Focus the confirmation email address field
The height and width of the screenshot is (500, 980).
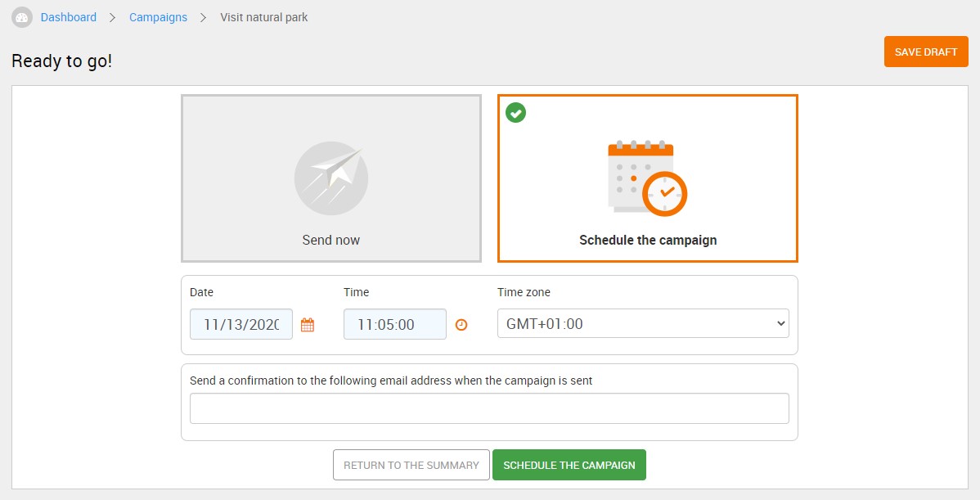489,408
